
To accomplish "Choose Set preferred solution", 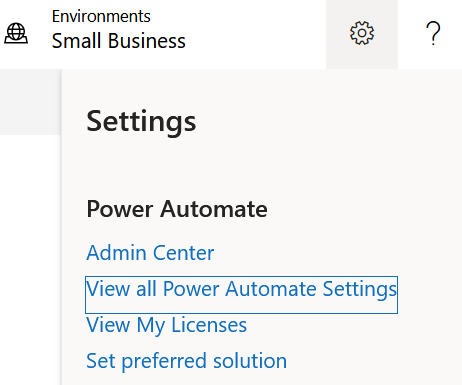I will [186, 361].
